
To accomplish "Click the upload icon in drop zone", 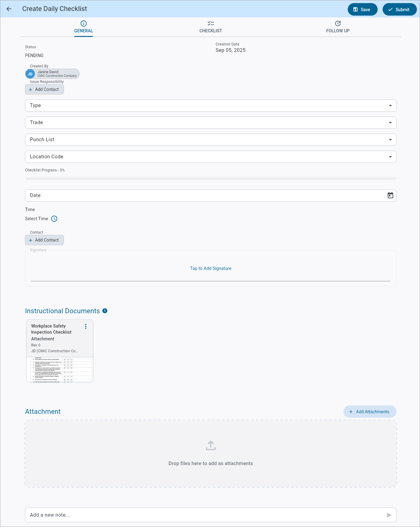I will pyautogui.click(x=210, y=445).
